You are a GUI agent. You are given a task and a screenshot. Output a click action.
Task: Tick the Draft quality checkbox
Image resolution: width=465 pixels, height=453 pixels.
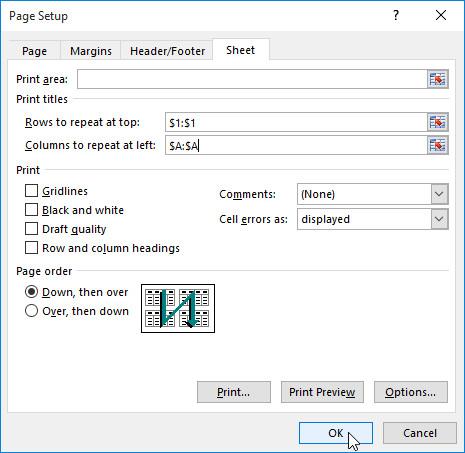click(31, 229)
